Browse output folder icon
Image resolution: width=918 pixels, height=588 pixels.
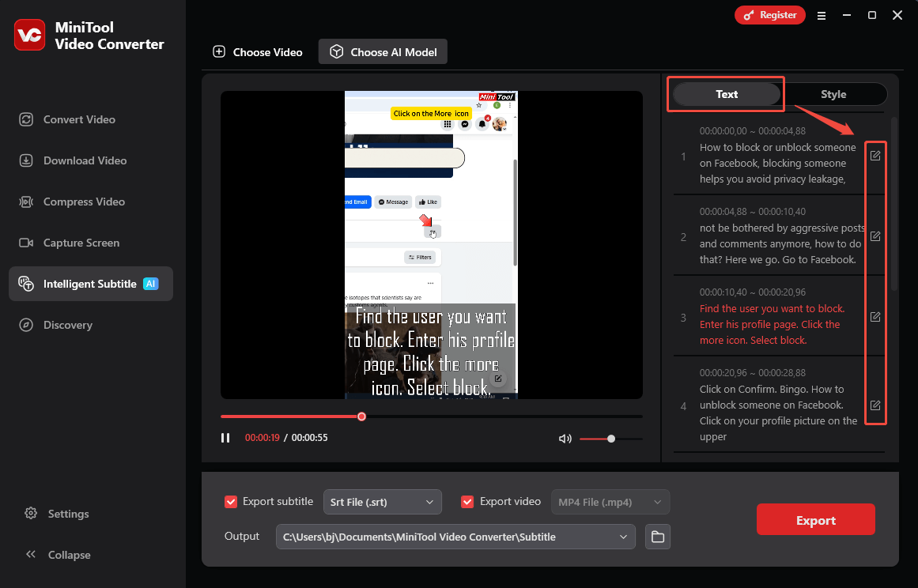coord(658,537)
